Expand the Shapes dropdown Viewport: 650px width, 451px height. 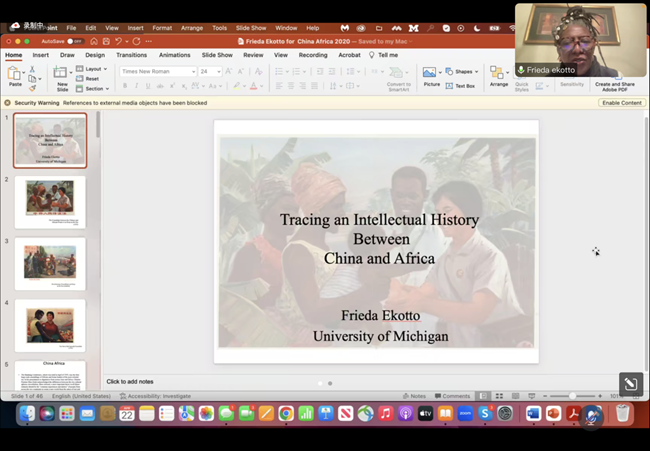coord(464,71)
